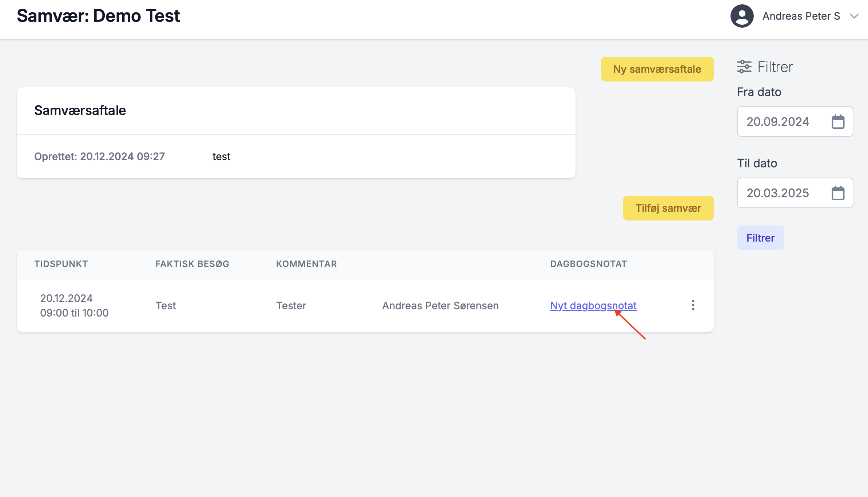Click the Ny samværsaftale button

(x=657, y=69)
